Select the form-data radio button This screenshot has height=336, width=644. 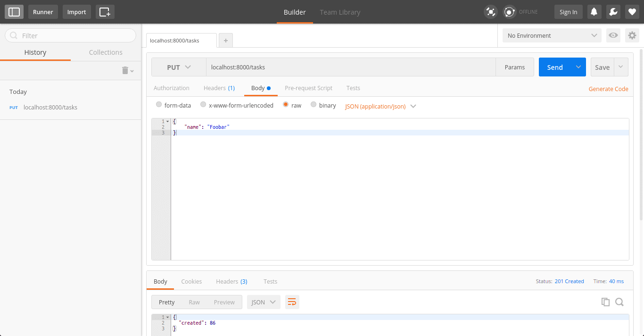coord(159,105)
